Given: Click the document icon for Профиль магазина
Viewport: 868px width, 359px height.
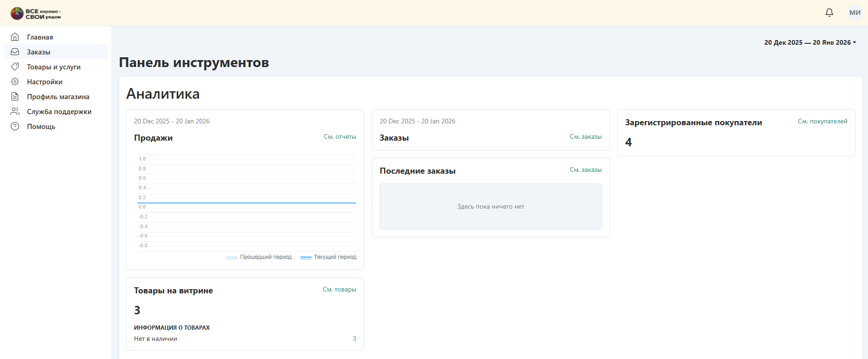Looking at the screenshot, I should [15, 96].
